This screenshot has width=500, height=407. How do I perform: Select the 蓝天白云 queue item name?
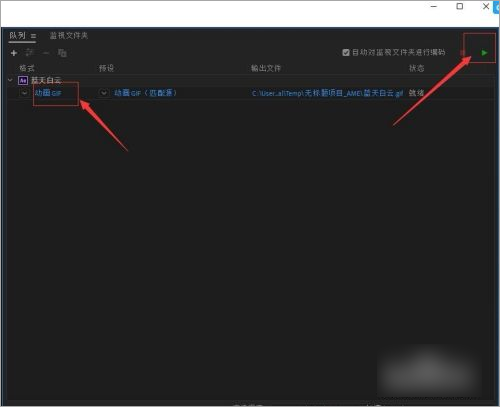[x=46, y=80]
